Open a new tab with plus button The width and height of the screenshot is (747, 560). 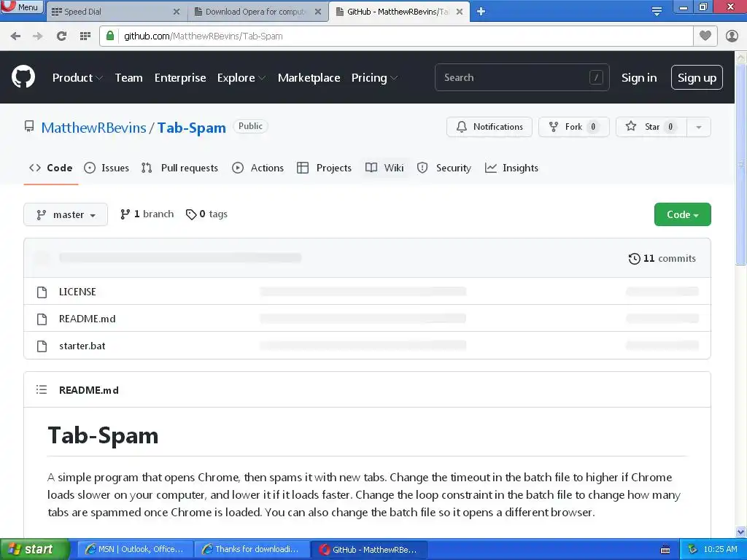[481, 12]
